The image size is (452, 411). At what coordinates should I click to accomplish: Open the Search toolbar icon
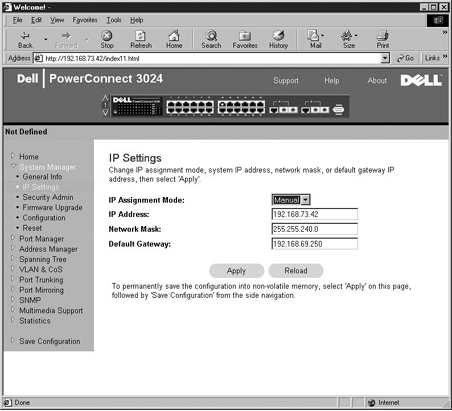(211, 35)
